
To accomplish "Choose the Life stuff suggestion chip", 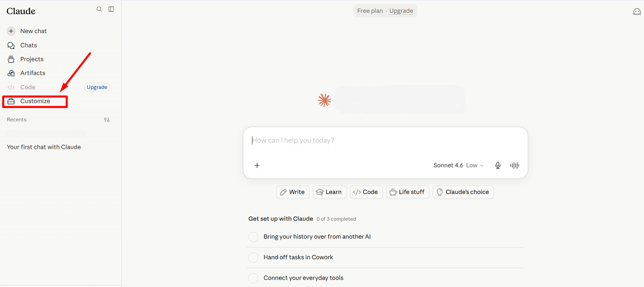I will [x=408, y=192].
